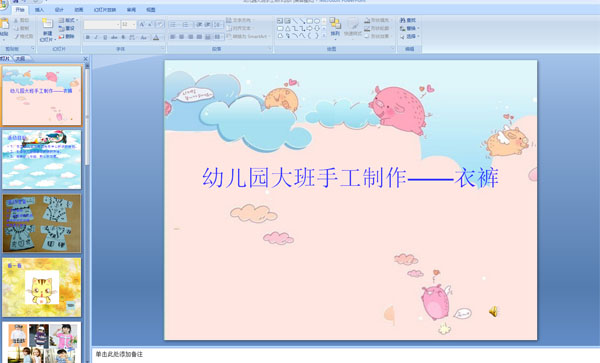Select the Find (查找) tool
Viewport: 600px width, 363px height.
pyautogui.click(x=408, y=20)
